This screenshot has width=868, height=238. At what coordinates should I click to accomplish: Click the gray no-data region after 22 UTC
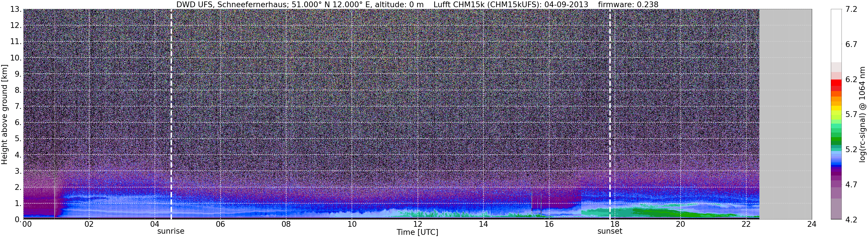click(x=785, y=114)
